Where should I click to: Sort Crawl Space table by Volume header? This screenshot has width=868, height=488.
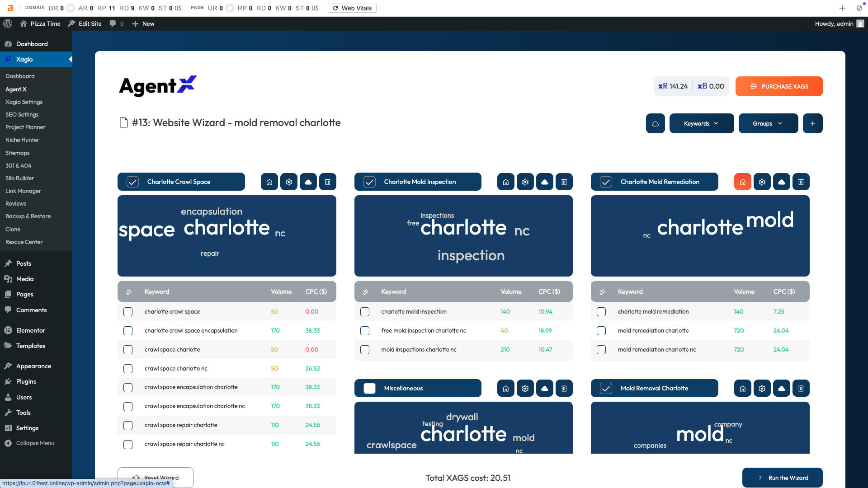(x=281, y=292)
